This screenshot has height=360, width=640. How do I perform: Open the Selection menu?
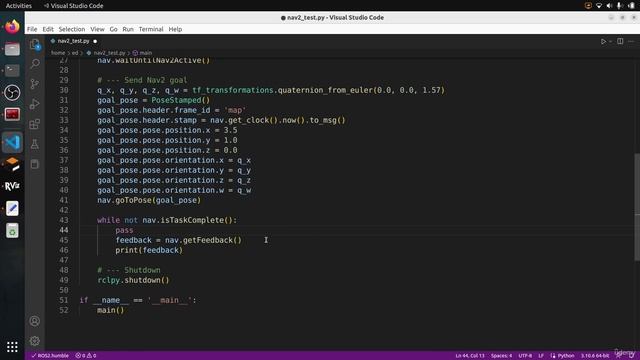(72, 29)
